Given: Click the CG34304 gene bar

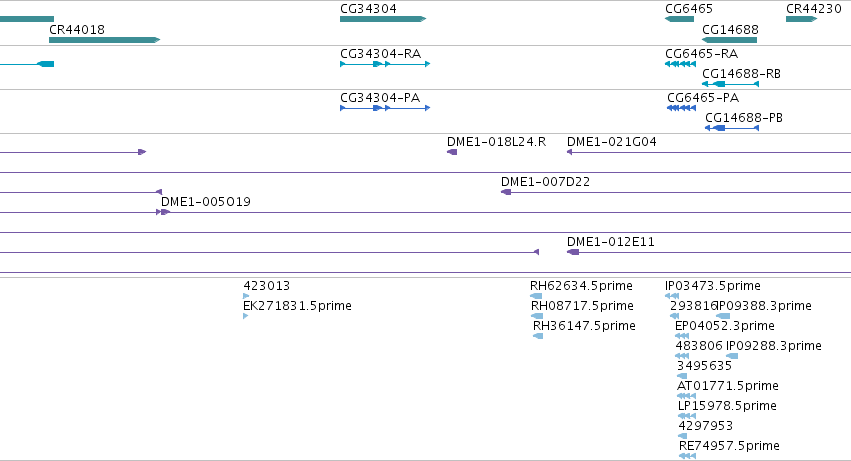Looking at the screenshot, I should (x=382, y=19).
